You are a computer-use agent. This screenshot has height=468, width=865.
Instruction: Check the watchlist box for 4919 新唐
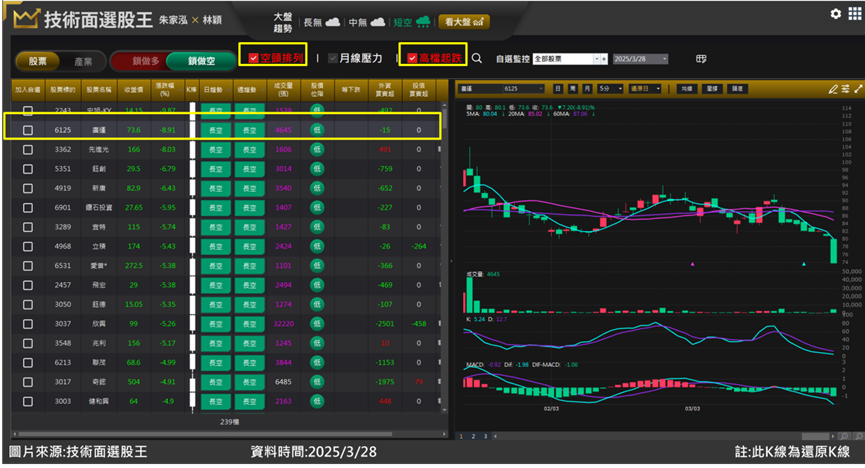point(28,188)
